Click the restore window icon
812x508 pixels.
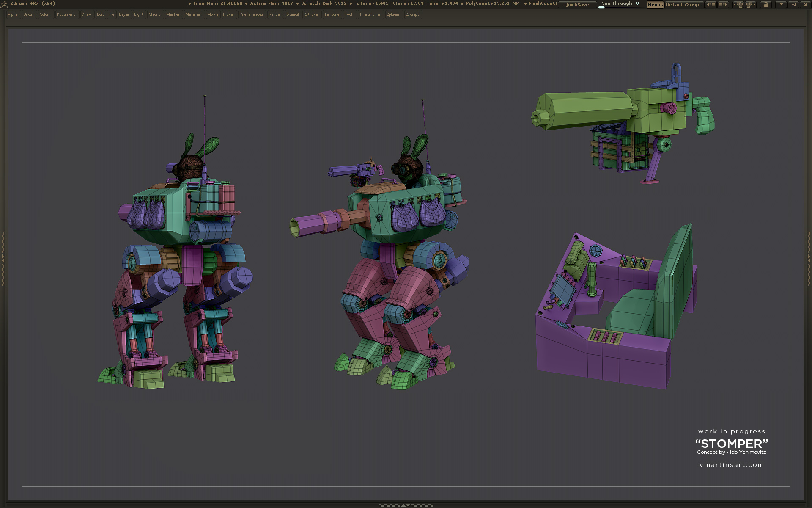tap(793, 4)
